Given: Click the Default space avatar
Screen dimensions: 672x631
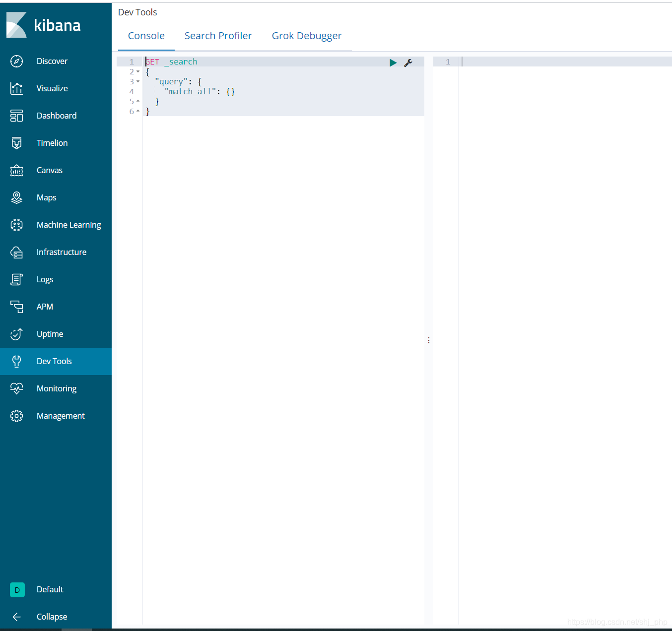Looking at the screenshot, I should [17, 589].
